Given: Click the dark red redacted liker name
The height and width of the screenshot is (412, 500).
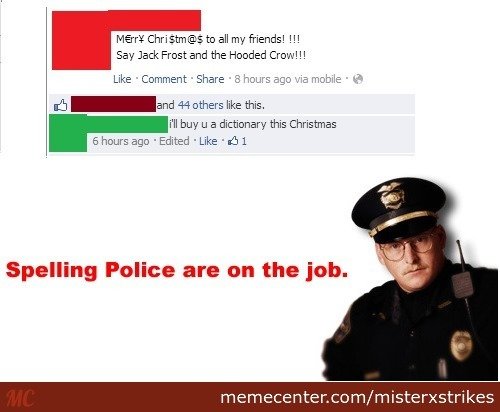Looking at the screenshot, I should coord(113,104).
